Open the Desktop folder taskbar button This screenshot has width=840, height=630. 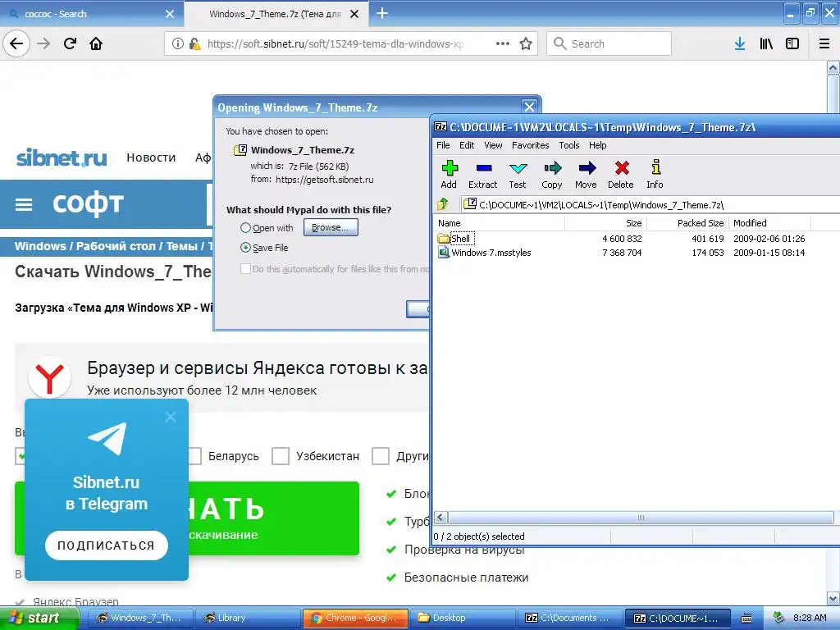coord(463,619)
